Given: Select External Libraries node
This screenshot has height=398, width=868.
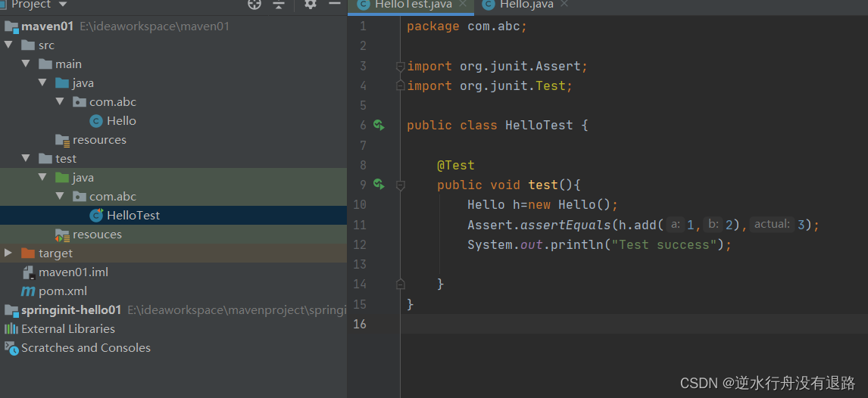Looking at the screenshot, I should pyautogui.click(x=68, y=328).
